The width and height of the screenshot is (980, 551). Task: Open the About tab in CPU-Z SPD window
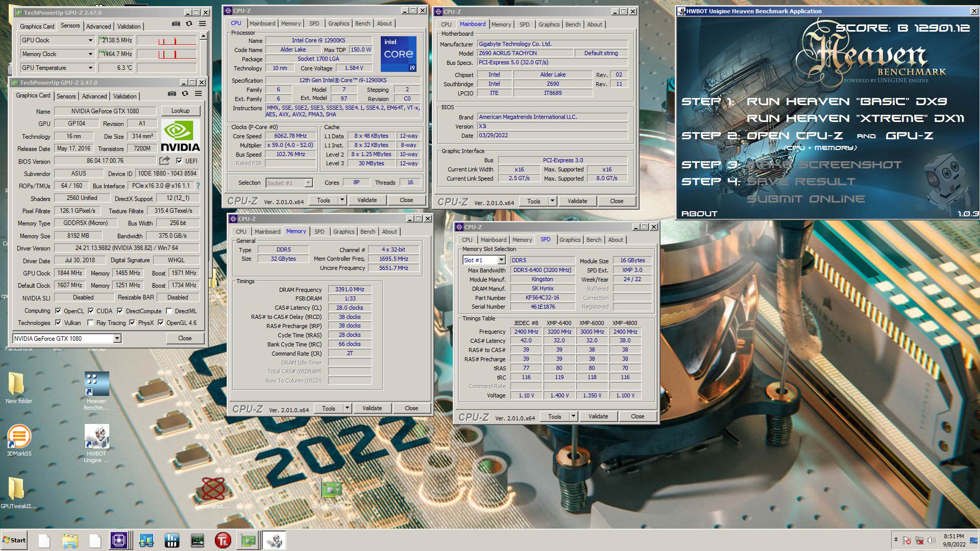(x=615, y=240)
